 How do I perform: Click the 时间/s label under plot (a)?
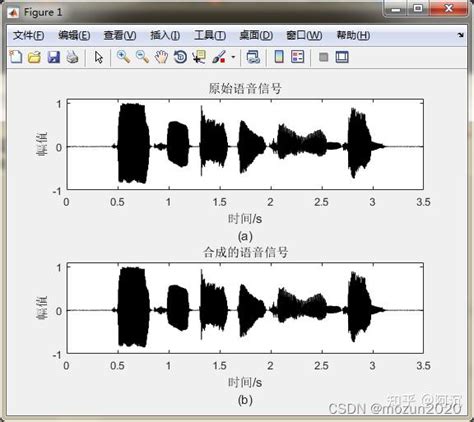tap(245, 219)
